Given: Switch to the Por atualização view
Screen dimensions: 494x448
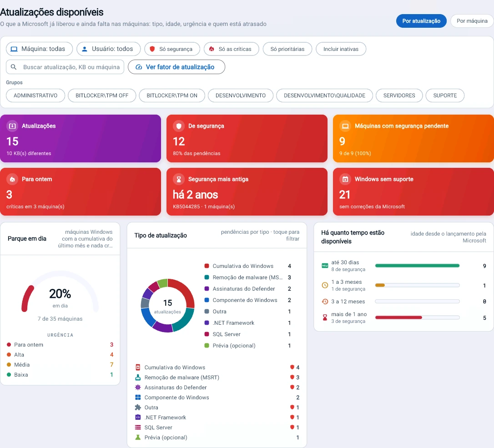Looking at the screenshot, I should 421,21.
